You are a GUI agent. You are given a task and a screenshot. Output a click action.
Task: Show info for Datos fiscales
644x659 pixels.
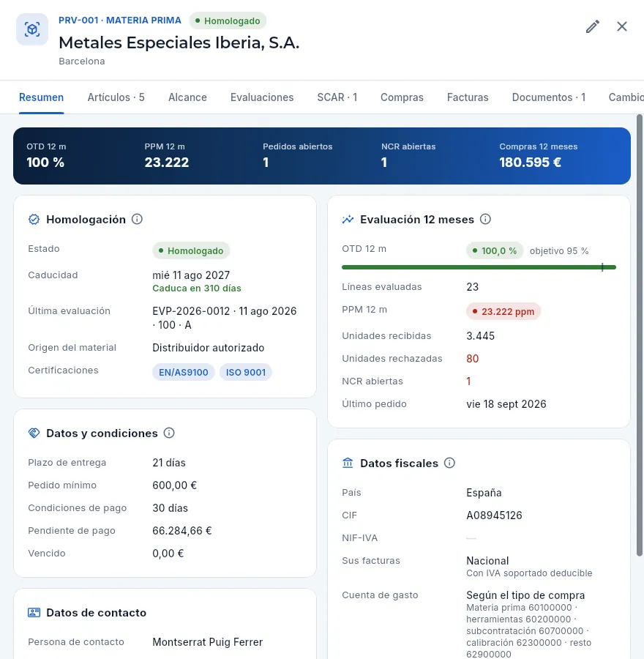[449, 463]
